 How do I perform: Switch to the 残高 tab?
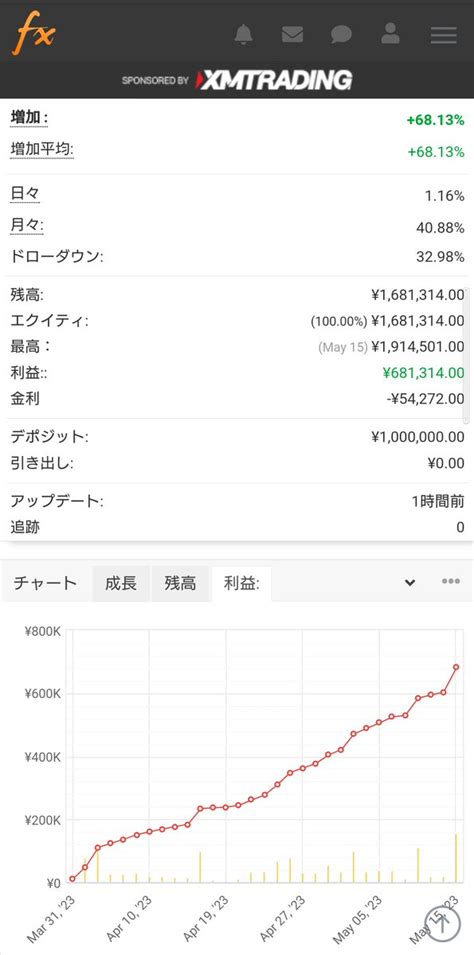pyautogui.click(x=180, y=583)
